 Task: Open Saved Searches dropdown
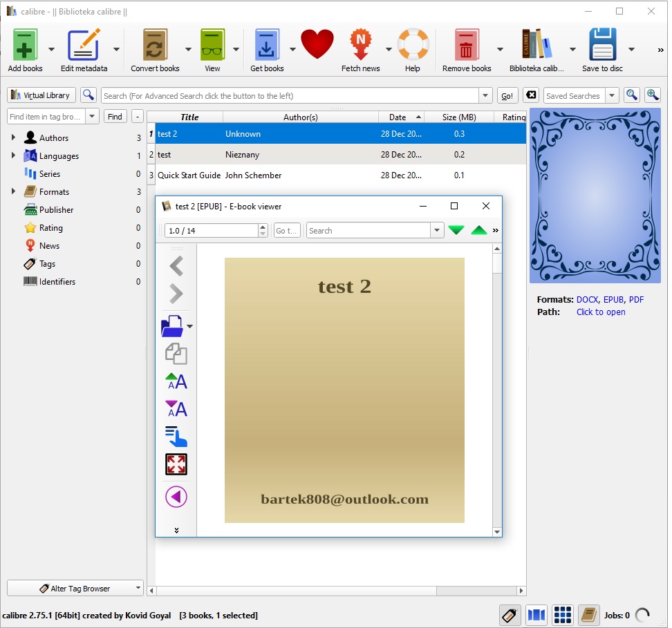pos(612,95)
